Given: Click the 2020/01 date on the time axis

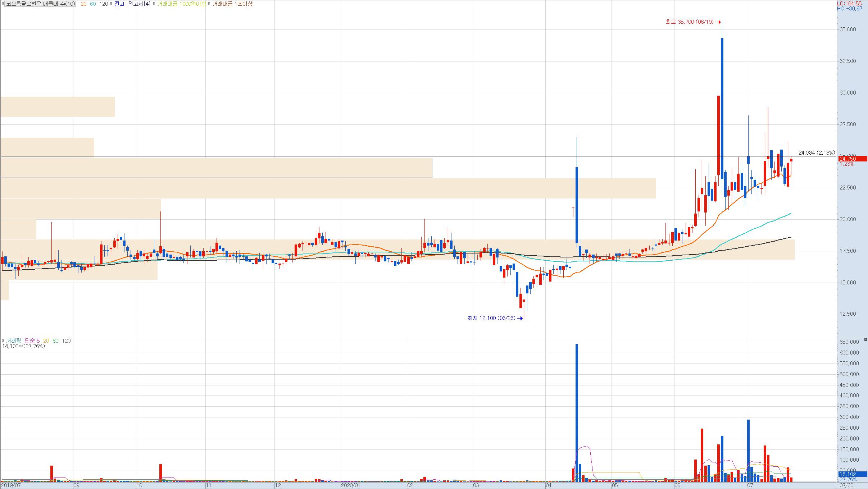Looking at the screenshot, I should pos(350,485).
